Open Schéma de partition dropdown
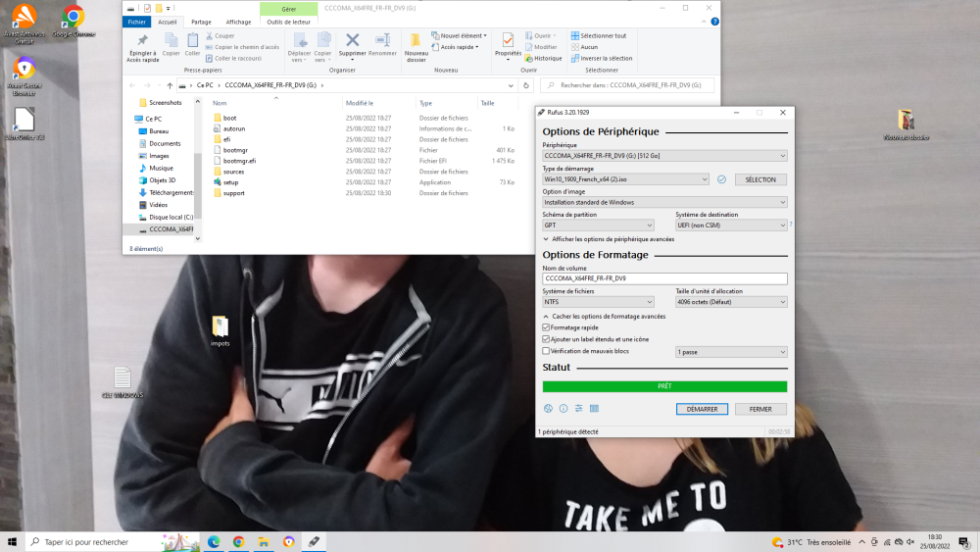The height and width of the screenshot is (552, 980). click(x=598, y=226)
